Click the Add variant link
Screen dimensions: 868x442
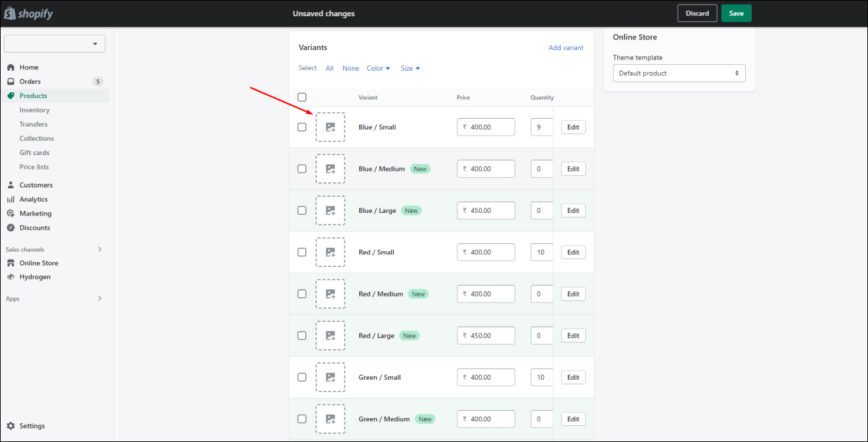(x=566, y=48)
